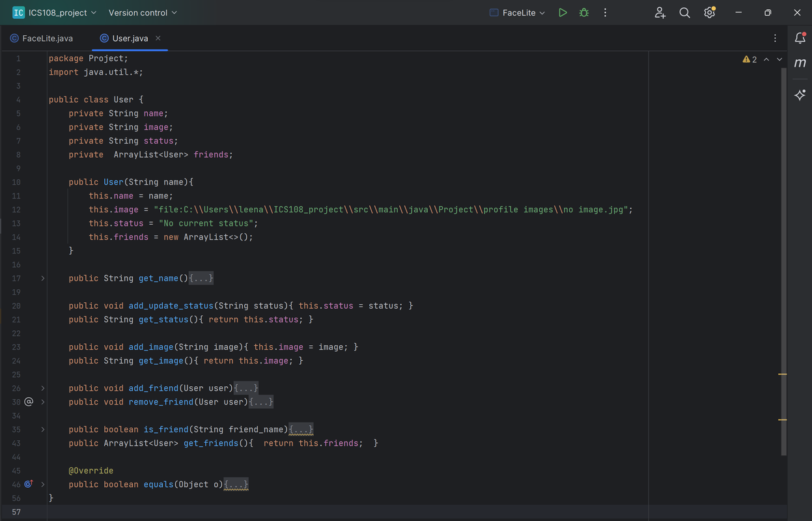
Task: Open the More Actions three-dot menu in toolbar
Action: click(x=605, y=12)
